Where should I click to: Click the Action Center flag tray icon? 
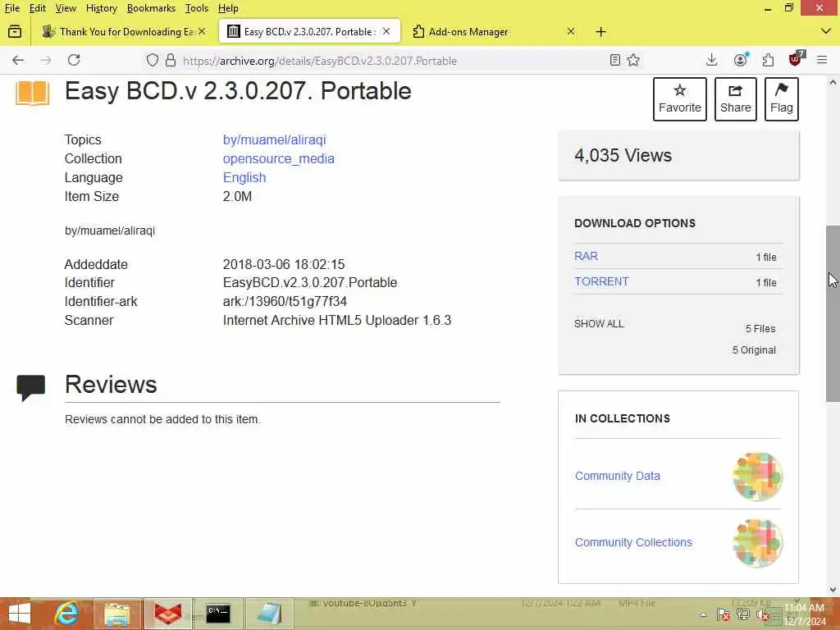tap(723, 614)
